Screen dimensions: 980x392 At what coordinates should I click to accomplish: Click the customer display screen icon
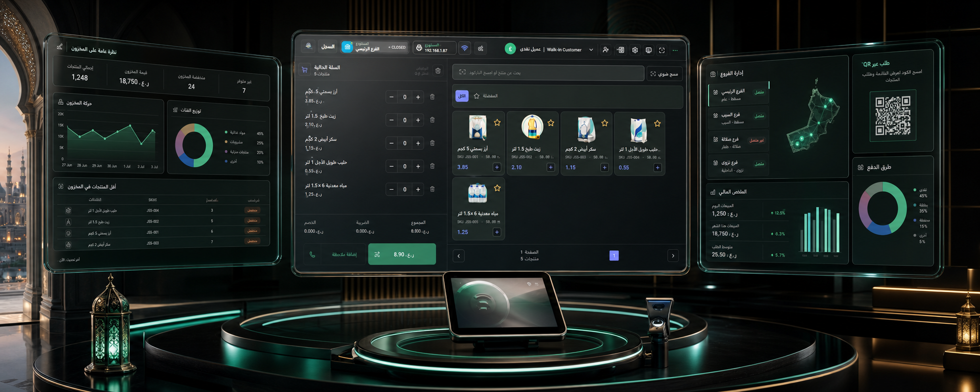tap(649, 50)
